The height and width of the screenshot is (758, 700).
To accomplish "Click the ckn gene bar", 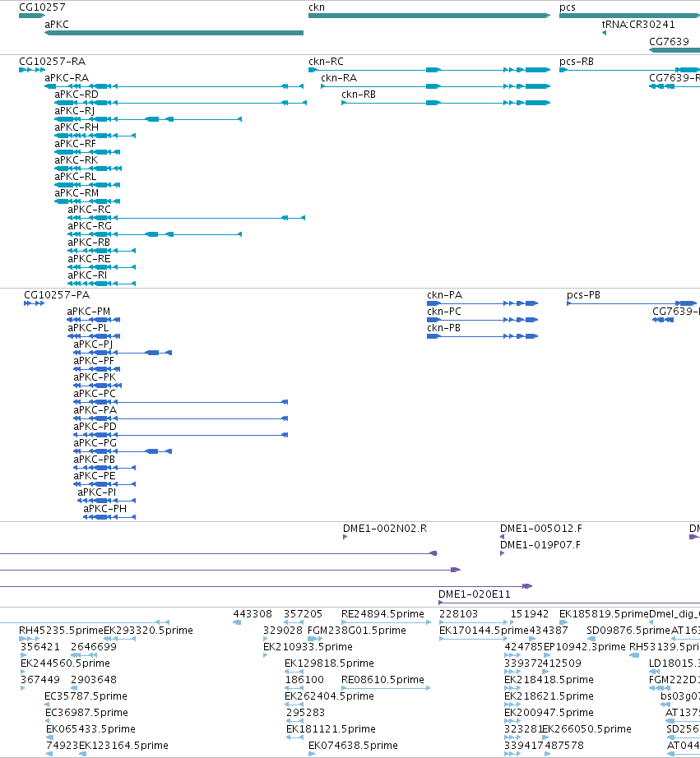I will pyautogui.click(x=429, y=16).
